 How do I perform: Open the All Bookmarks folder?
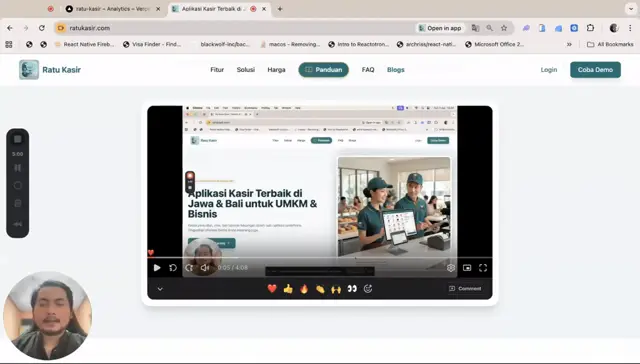click(x=610, y=44)
